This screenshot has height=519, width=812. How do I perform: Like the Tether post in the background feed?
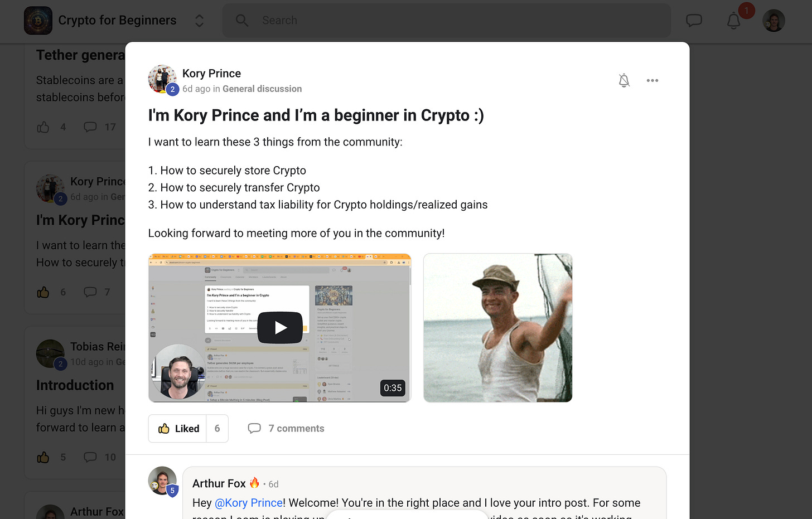43,128
